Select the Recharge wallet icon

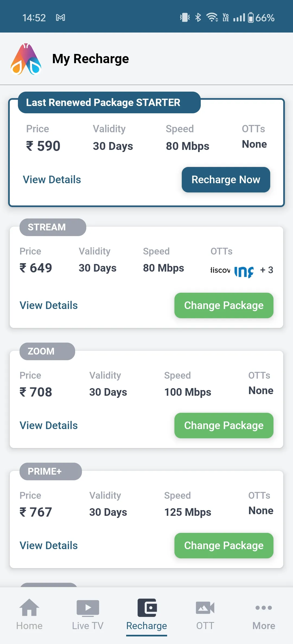[x=147, y=608]
